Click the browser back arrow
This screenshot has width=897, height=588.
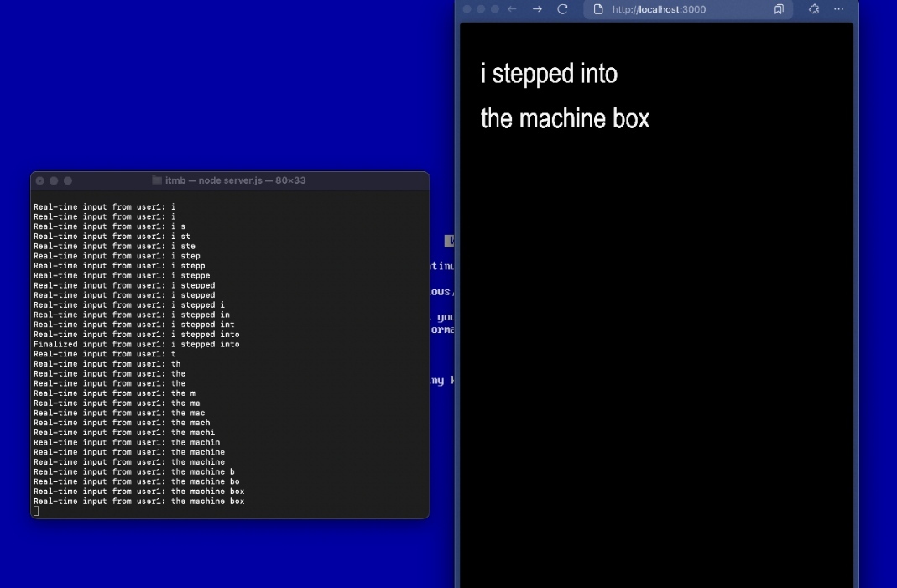click(x=513, y=9)
